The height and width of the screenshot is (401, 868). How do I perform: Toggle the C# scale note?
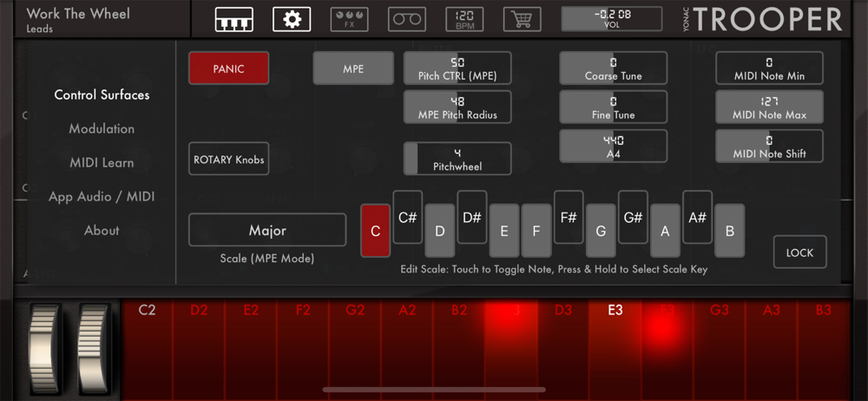tap(407, 217)
